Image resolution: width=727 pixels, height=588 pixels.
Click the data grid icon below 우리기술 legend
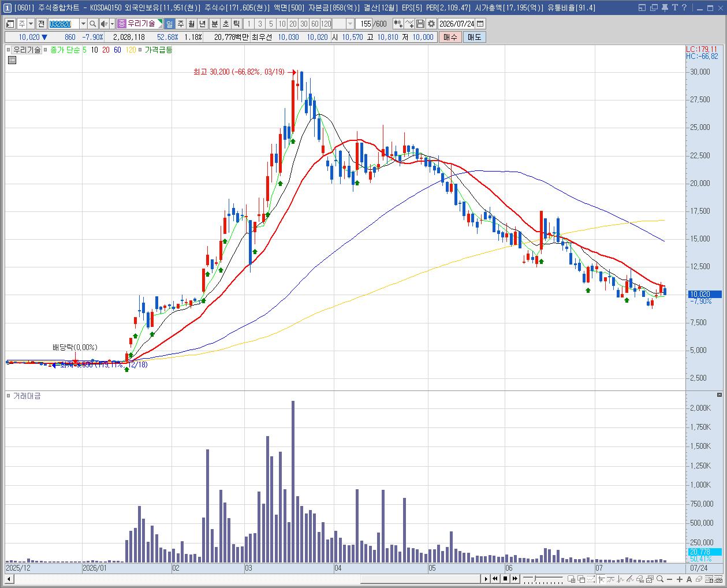(12, 59)
